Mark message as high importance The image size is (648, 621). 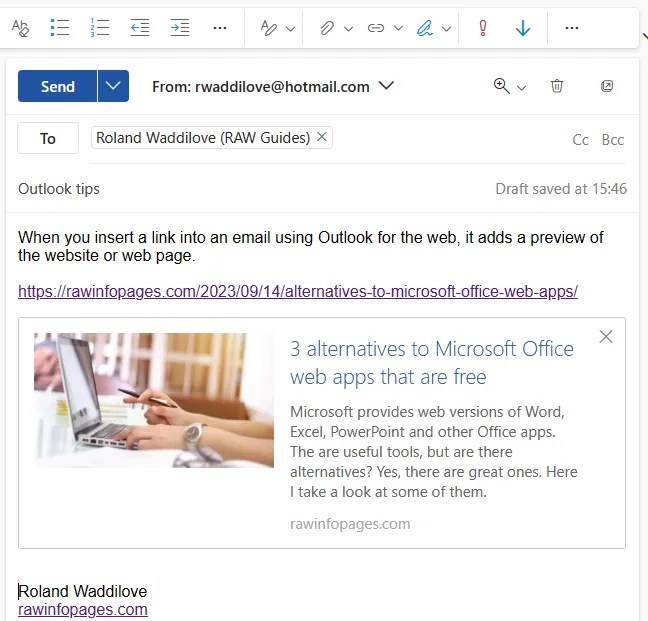pos(482,28)
